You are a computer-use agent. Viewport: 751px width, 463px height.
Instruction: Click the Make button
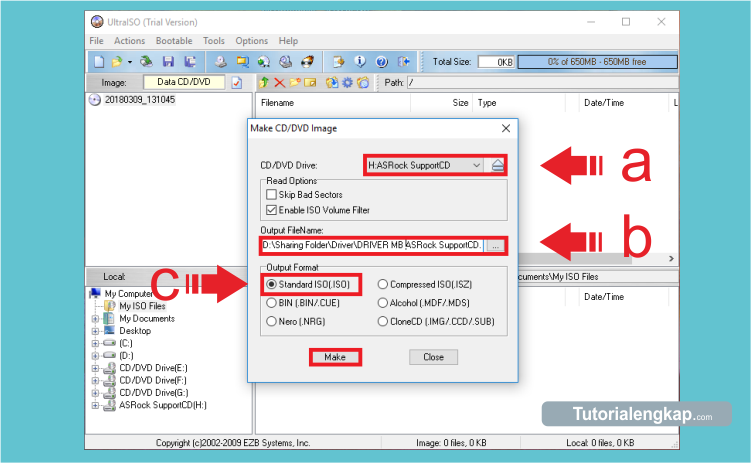[x=335, y=357]
